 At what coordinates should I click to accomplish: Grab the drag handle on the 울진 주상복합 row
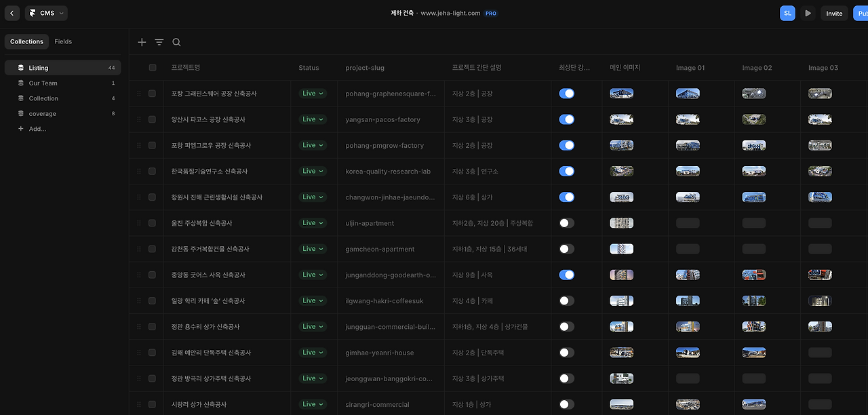[140, 222]
